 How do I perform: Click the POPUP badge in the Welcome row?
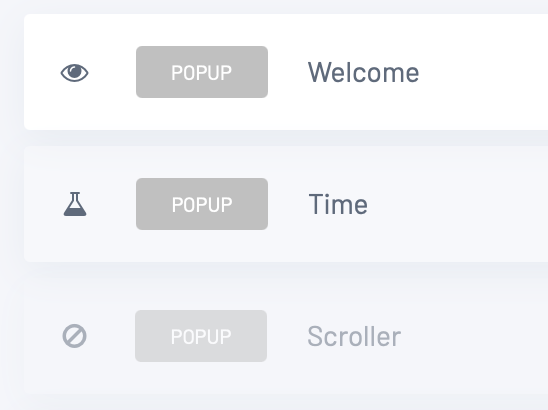[x=202, y=72]
